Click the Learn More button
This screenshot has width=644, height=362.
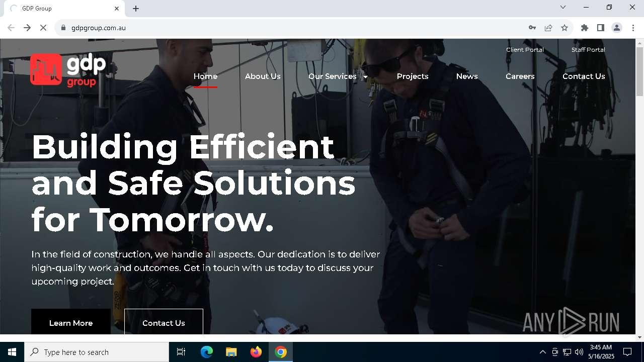click(x=71, y=322)
